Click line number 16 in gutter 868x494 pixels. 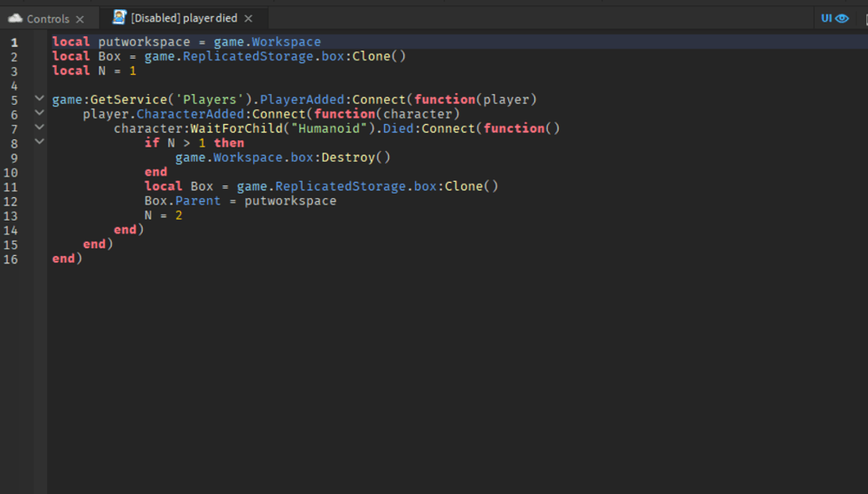tap(11, 259)
